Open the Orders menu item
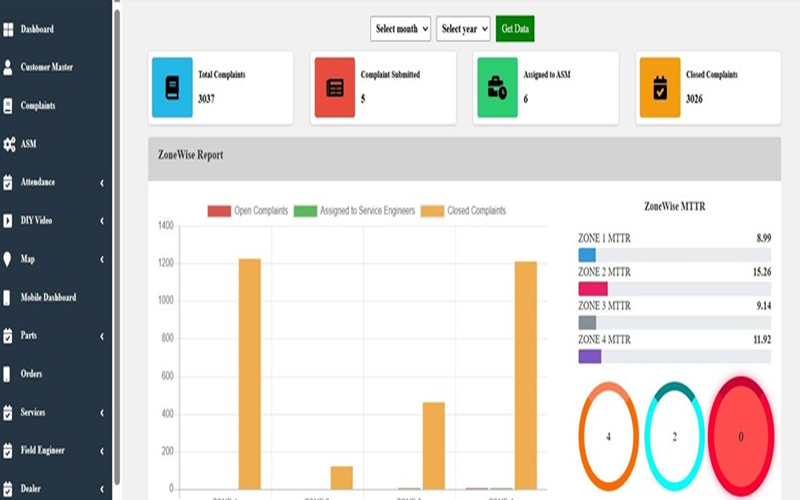Image resolution: width=800 pixels, height=500 pixels. tap(31, 374)
